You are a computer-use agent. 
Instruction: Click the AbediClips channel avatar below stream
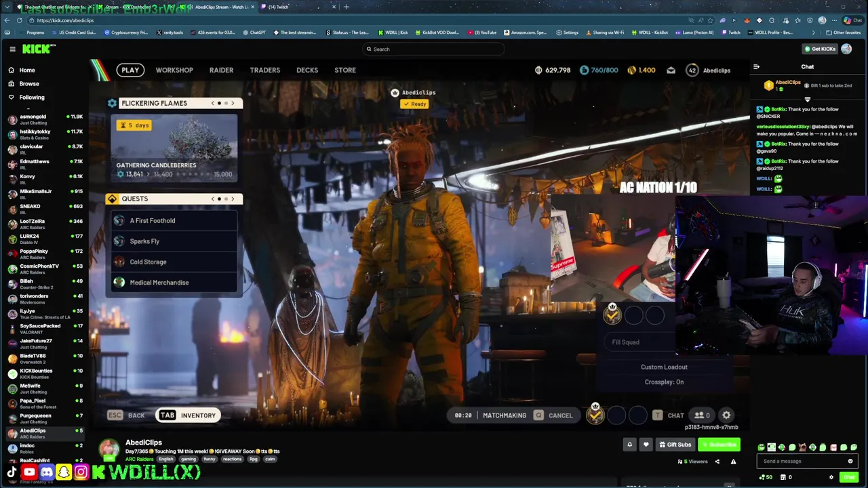point(108,449)
